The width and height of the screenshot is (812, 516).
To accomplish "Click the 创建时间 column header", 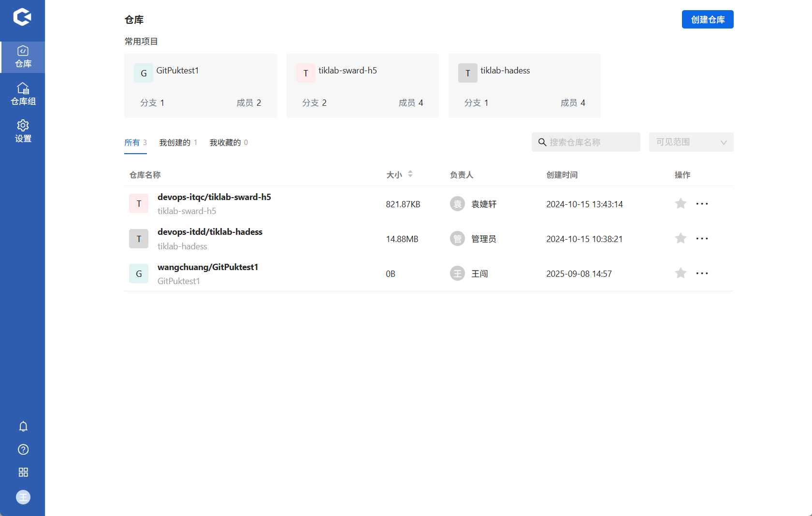I will [562, 175].
